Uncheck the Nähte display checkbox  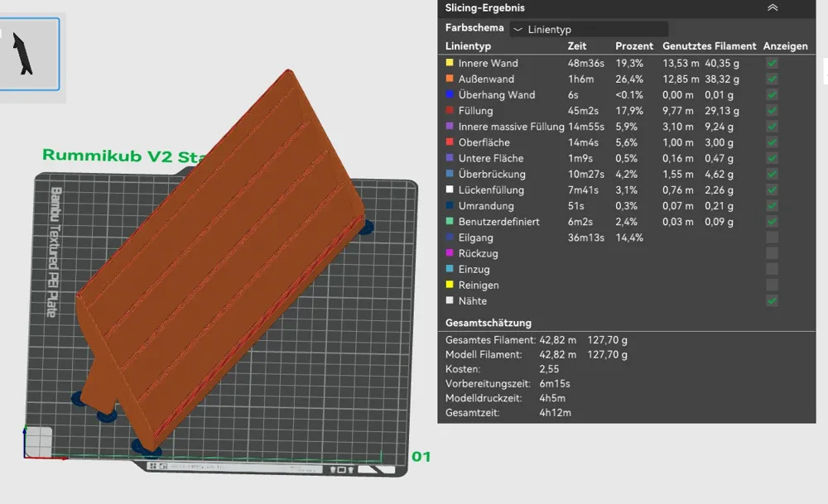pyautogui.click(x=772, y=300)
